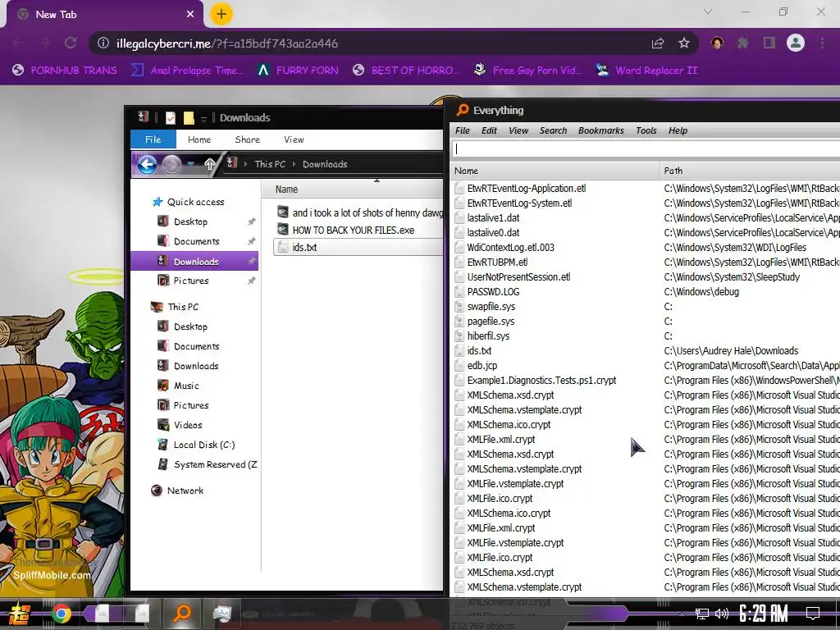The height and width of the screenshot is (630, 840).
Task: Open the BEST OF HORRO... bookmark
Action: coord(406,71)
